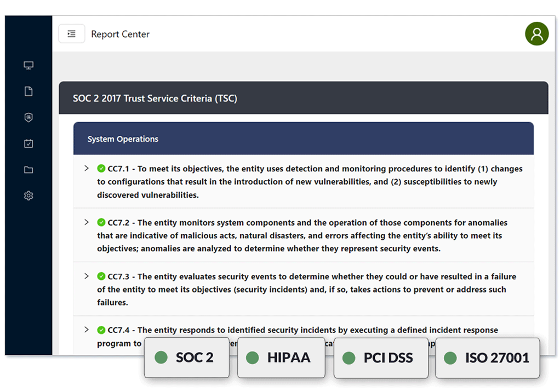
Task: Select the HIPAA framework badge
Action: (282, 358)
